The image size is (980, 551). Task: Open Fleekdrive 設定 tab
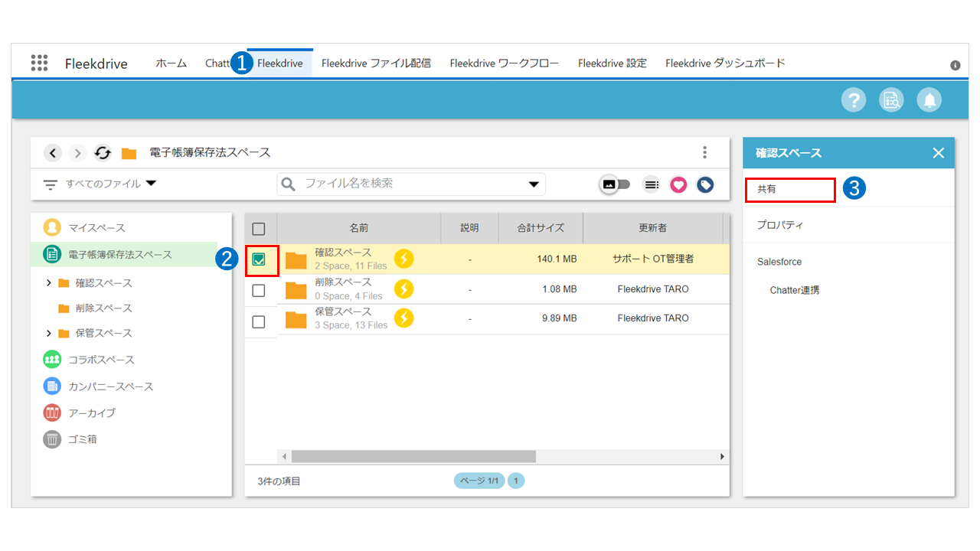pyautogui.click(x=612, y=63)
